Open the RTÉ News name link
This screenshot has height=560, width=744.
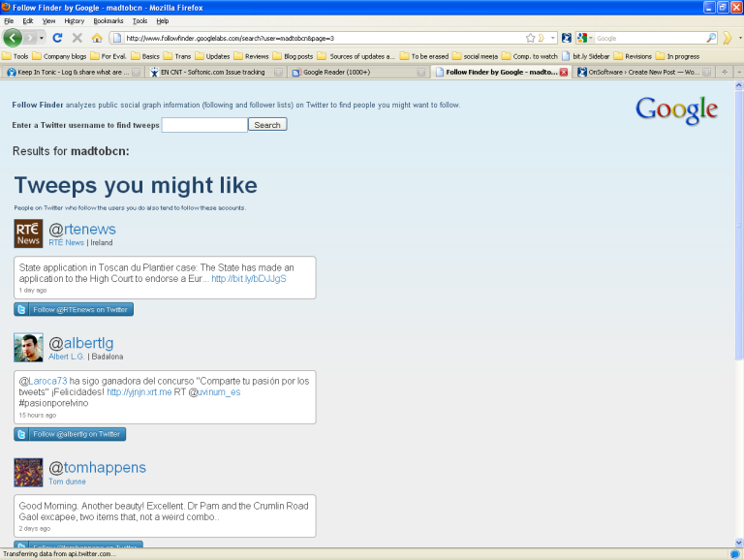[66, 242]
